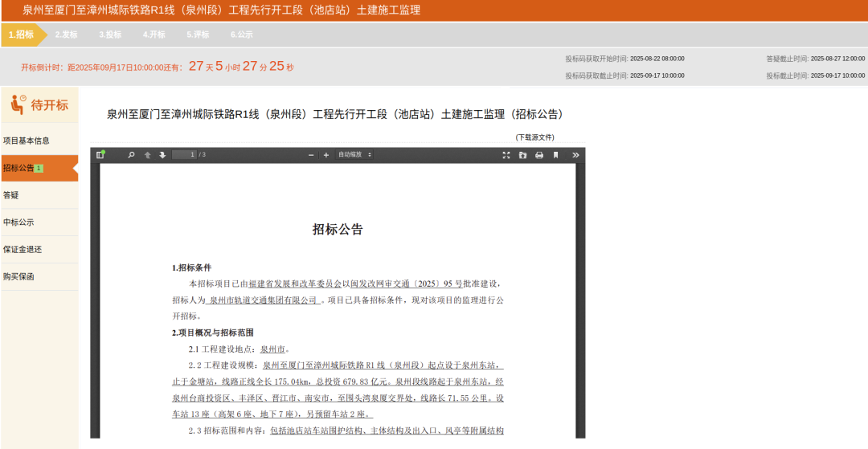Click 泉州市轨道交通集团有限公司 underlined text

coord(264,300)
